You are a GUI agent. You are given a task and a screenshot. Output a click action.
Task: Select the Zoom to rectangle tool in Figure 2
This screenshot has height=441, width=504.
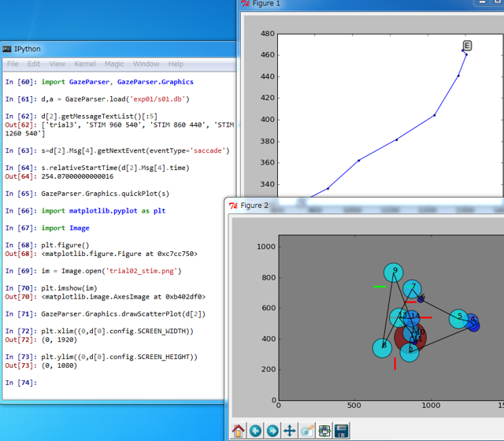307,431
